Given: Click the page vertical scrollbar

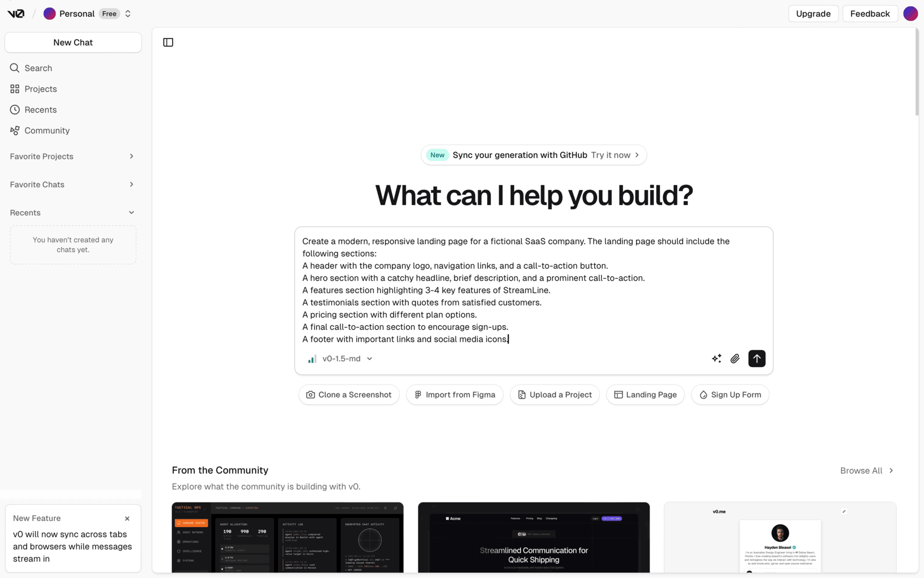Looking at the screenshot, I should (917, 72).
